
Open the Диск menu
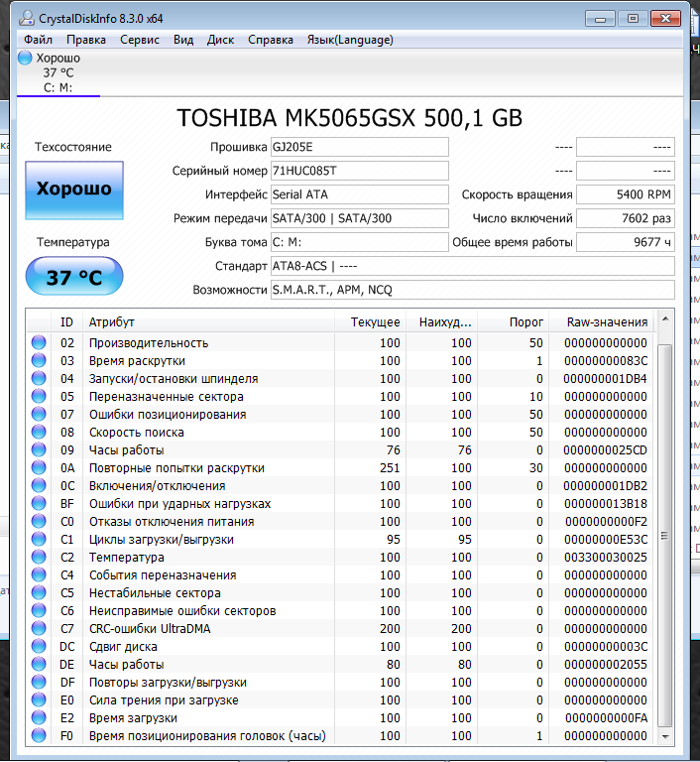point(220,40)
